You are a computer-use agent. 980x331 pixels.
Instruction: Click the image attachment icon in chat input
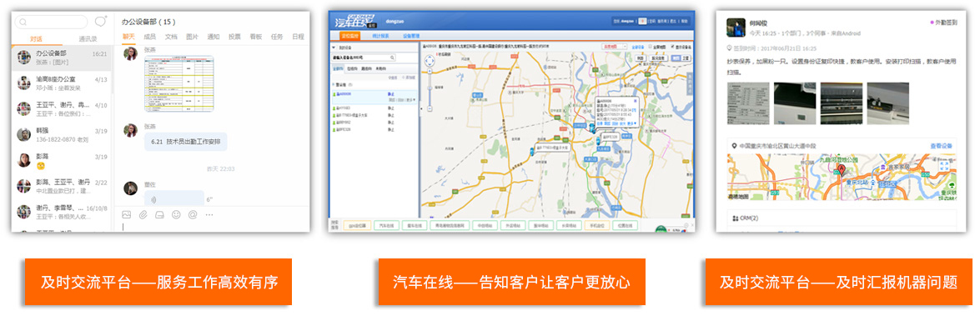127,214
